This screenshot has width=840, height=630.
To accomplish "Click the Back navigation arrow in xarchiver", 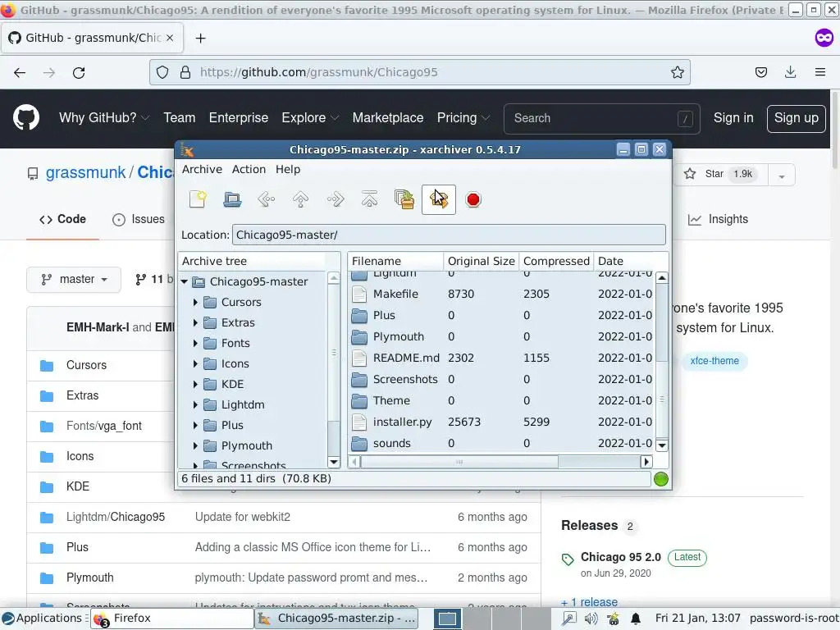I will [267, 199].
